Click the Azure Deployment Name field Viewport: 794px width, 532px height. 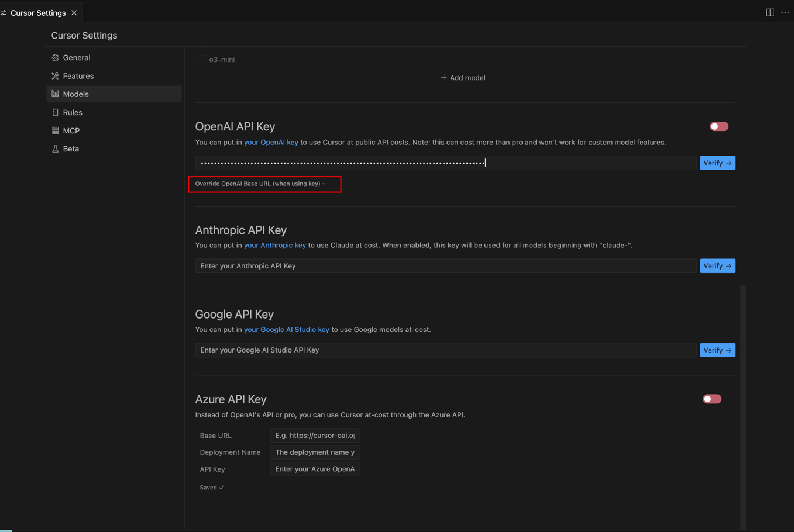pyautogui.click(x=315, y=452)
